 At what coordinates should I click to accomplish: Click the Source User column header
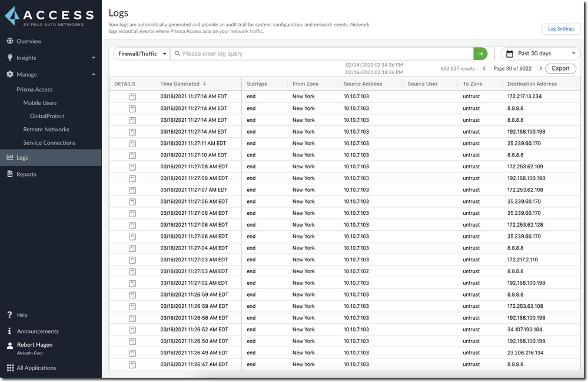(x=422, y=84)
